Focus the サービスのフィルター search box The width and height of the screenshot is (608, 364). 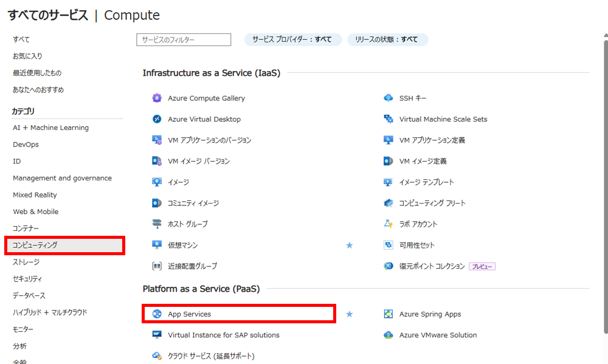coord(184,39)
